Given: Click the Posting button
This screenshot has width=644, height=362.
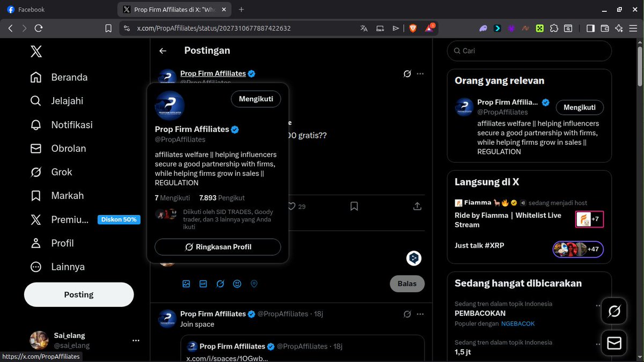Looking at the screenshot, I should click(x=79, y=294).
